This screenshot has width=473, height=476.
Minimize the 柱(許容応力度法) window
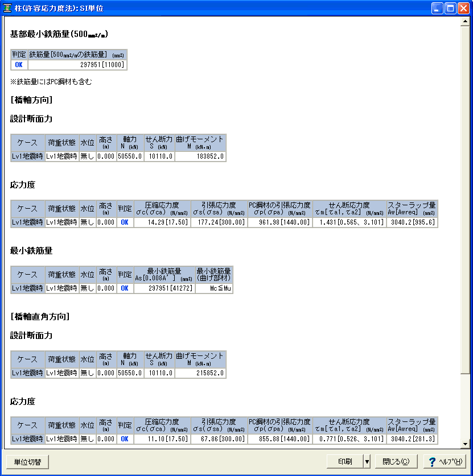click(437, 8)
